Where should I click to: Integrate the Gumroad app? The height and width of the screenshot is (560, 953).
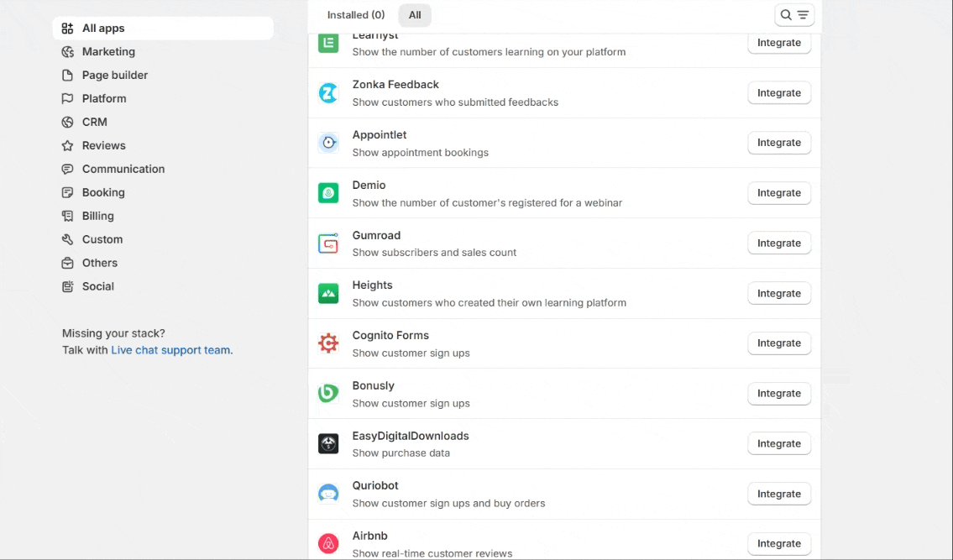(x=779, y=243)
